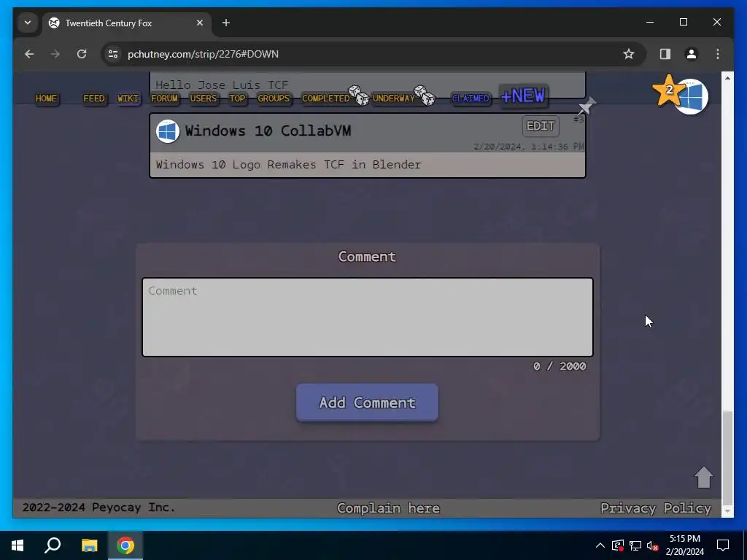
Task: Open the WIKI nav link
Action: tap(128, 98)
